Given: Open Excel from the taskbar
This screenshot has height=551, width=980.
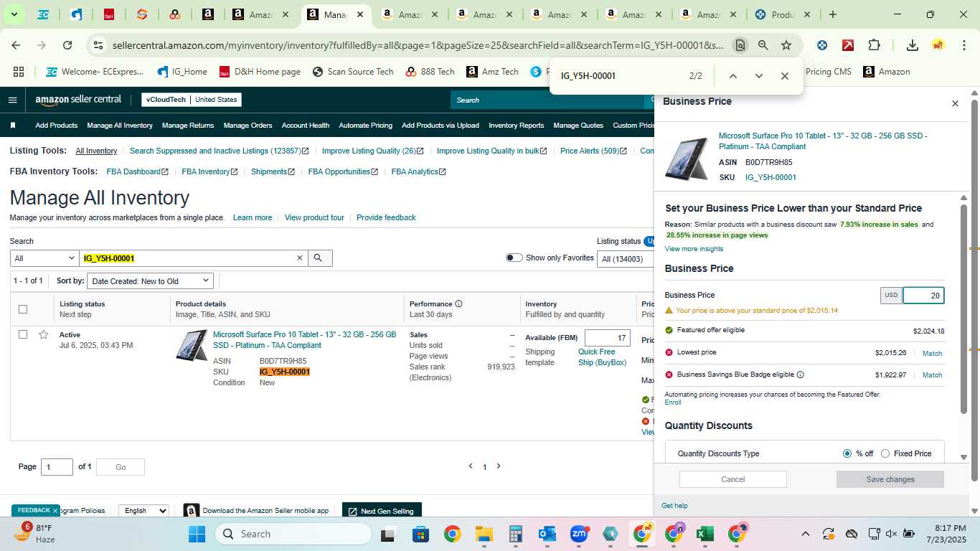Looking at the screenshot, I should pos(705,534).
